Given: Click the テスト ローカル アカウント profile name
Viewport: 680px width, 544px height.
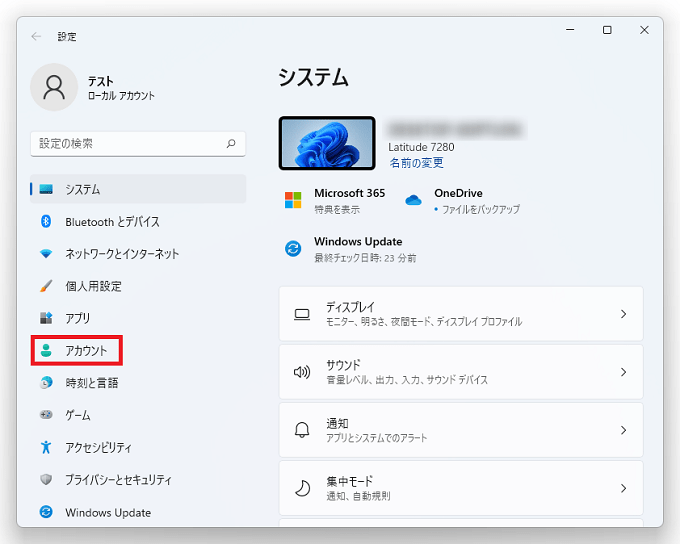Looking at the screenshot, I should (x=121, y=88).
